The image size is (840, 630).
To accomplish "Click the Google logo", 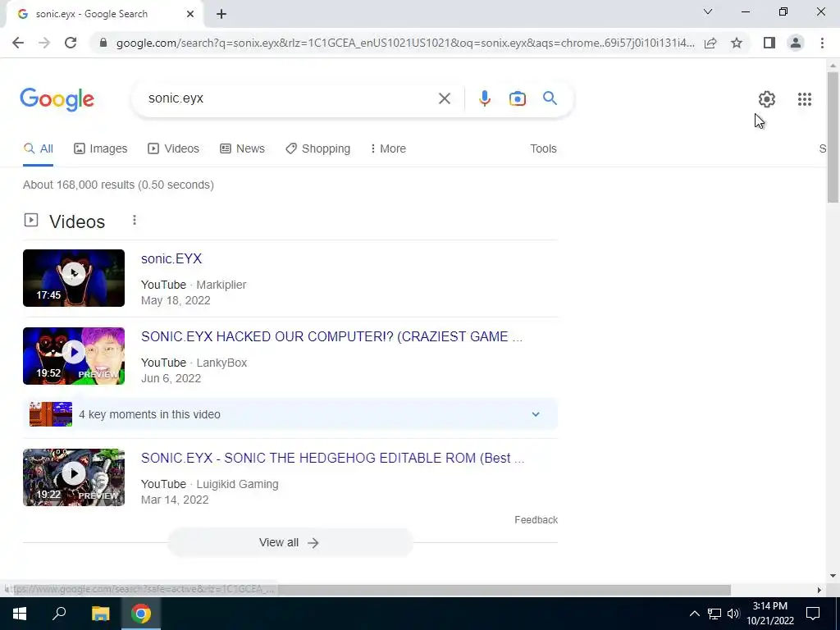I will click(x=57, y=99).
